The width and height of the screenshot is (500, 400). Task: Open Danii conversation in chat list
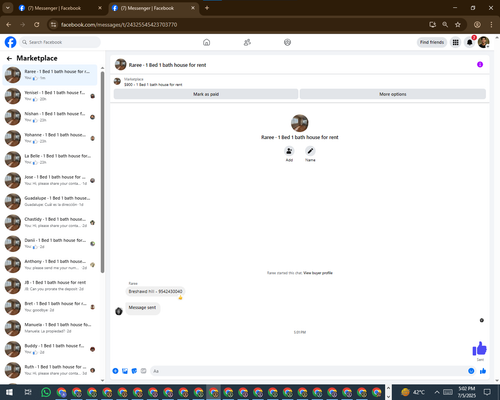50,243
